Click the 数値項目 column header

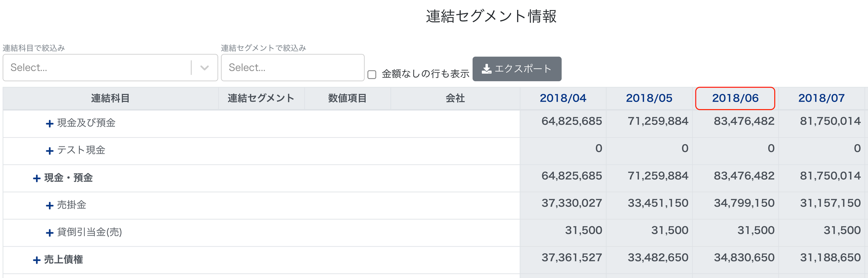348,99
